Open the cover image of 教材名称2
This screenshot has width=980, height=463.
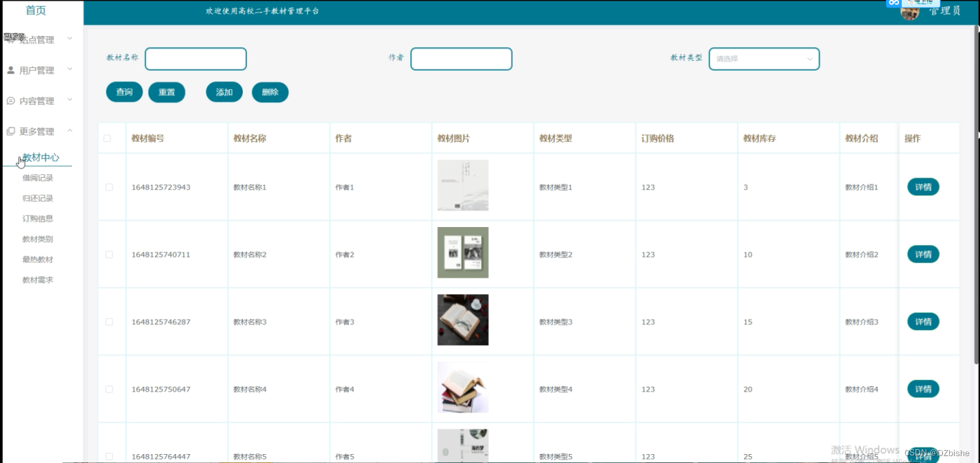pyautogui.click(x=463, y=252)
